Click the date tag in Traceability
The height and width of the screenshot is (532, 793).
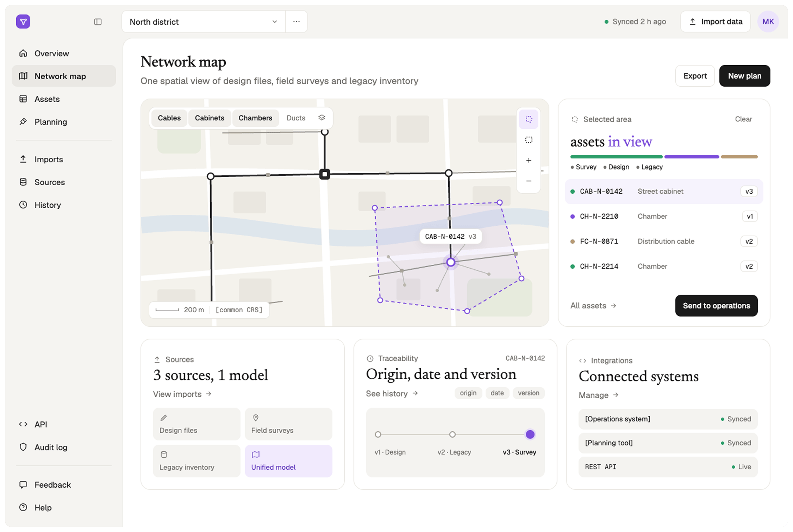[497, 393]
